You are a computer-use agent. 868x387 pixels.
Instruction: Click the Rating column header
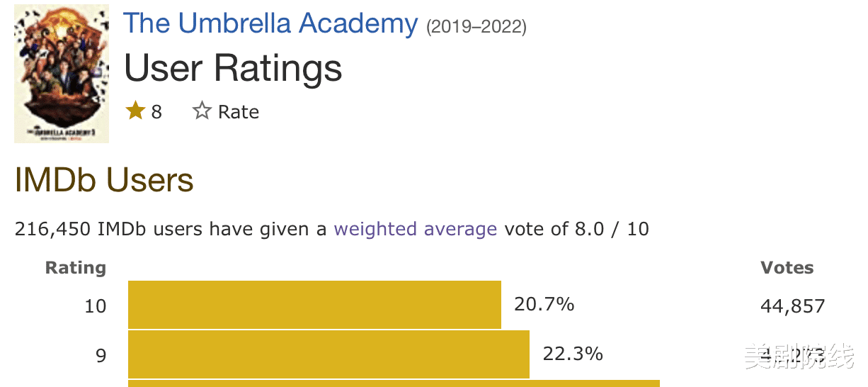coord(76,268)
